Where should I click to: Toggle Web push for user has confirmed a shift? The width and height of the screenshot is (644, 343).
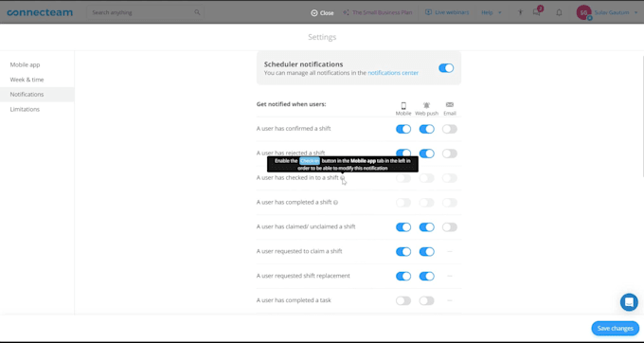(x=427, y=129)
